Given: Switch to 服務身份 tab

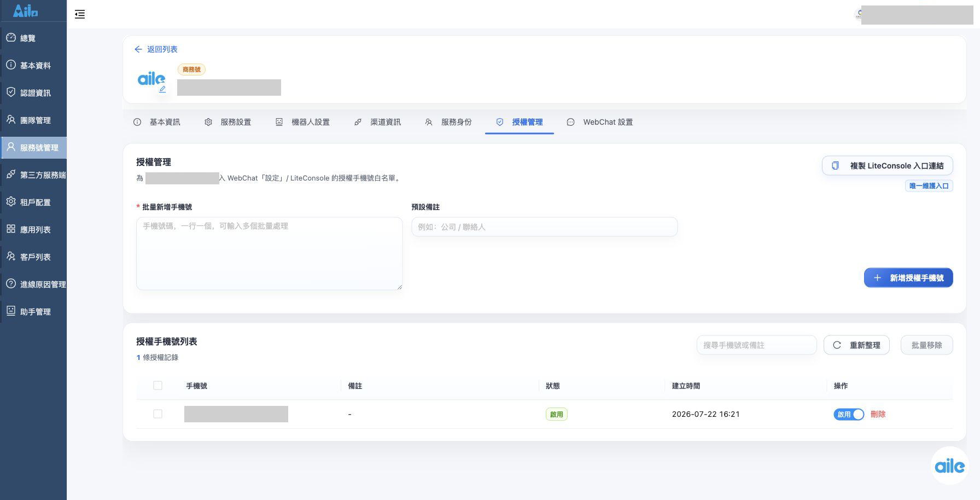Looking at the screenshot, I should coord(448,122).
